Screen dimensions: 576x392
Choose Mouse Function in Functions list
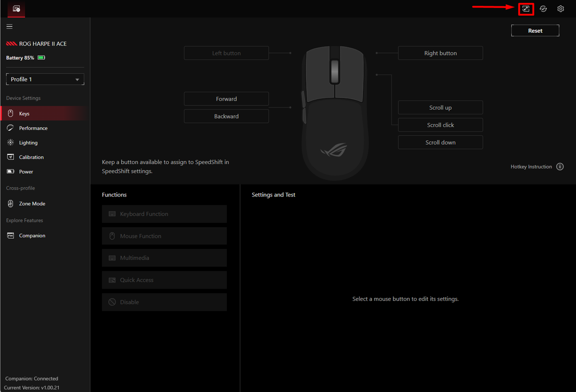(164, 236)
